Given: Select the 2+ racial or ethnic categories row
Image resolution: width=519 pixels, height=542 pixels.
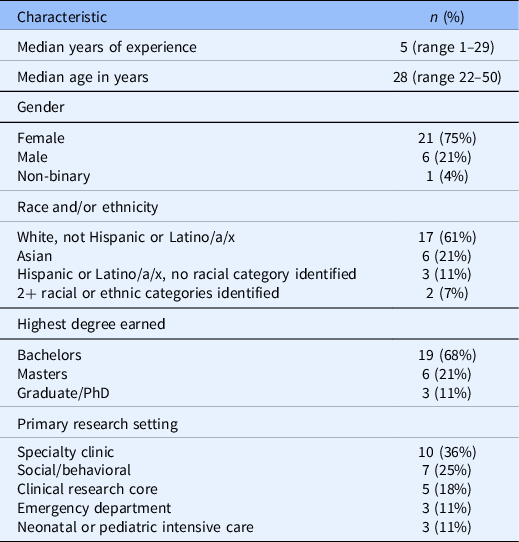Looking at the screenshot, I should point(259,293).
